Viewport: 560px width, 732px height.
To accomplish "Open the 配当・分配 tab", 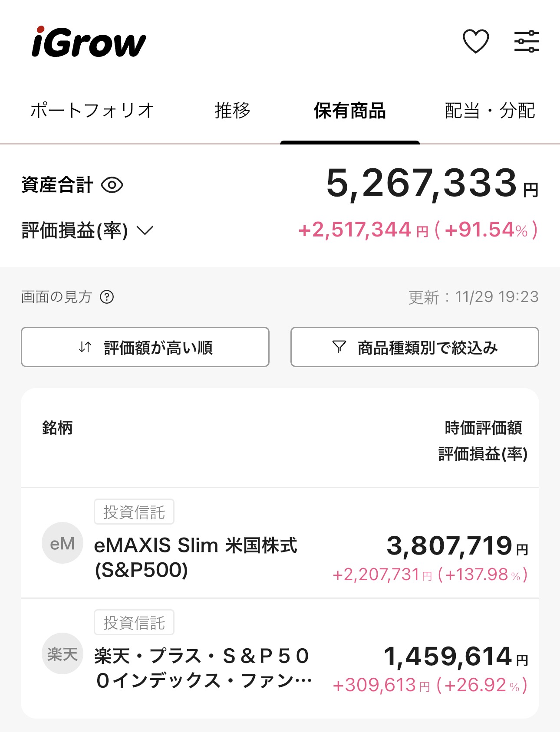I will point(490,111).
